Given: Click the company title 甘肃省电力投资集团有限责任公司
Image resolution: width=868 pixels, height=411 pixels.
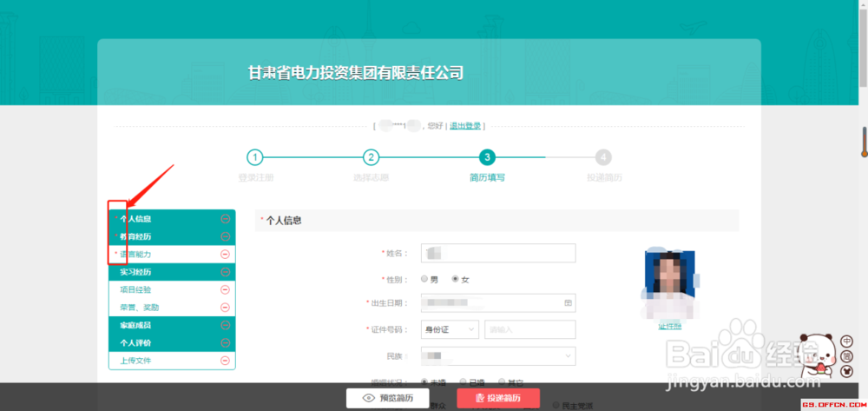Looking at the screenshot, I should click(355, 73).
